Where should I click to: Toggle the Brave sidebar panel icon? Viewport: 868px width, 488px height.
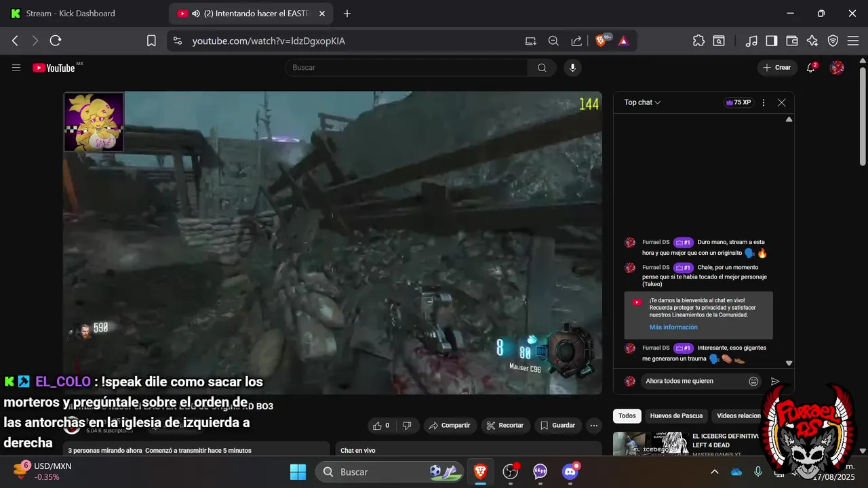coord(771,41)
